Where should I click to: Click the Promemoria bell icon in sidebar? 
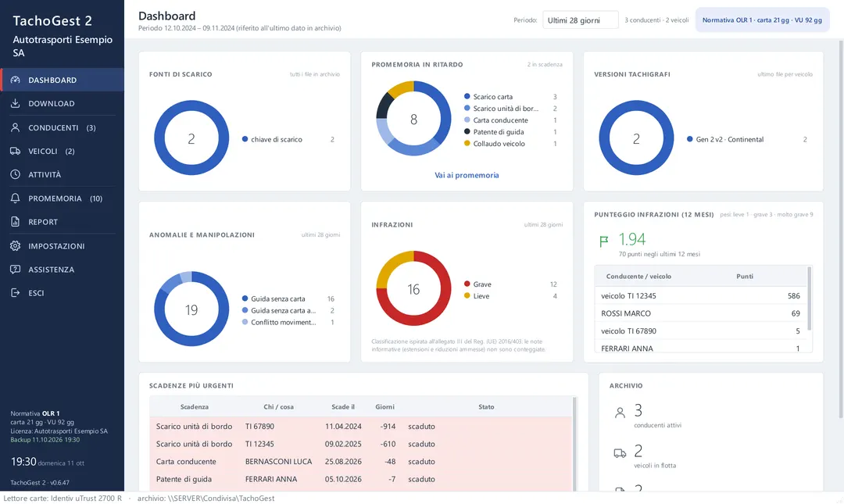tap(15, 198)
